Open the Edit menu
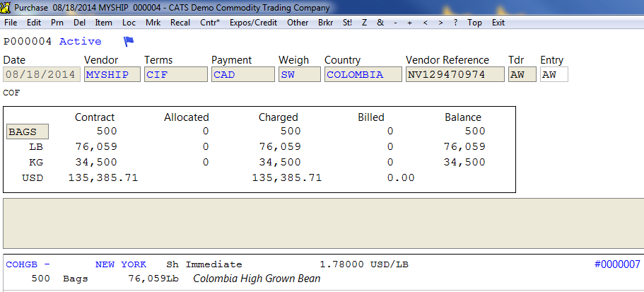 [x=34, y=23]
